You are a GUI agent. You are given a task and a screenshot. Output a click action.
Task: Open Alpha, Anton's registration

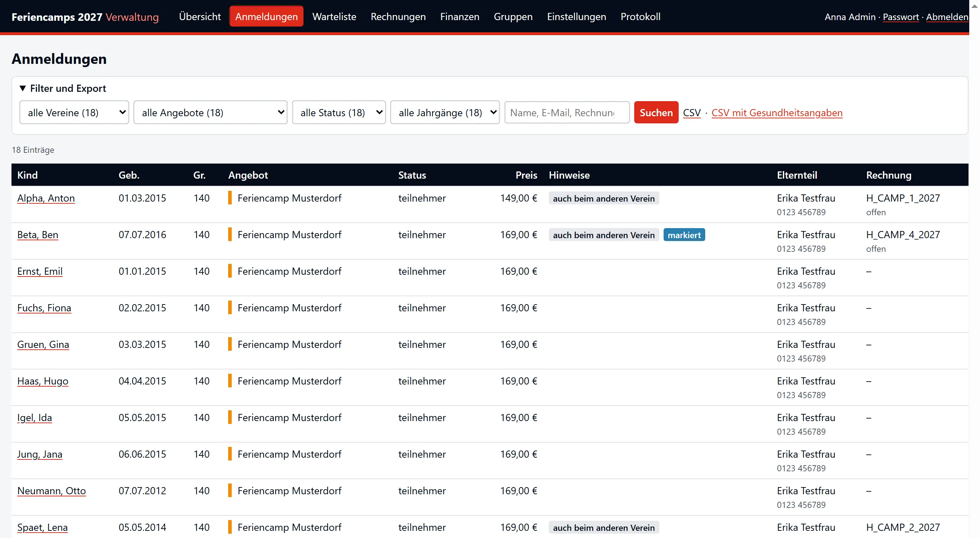46,198
